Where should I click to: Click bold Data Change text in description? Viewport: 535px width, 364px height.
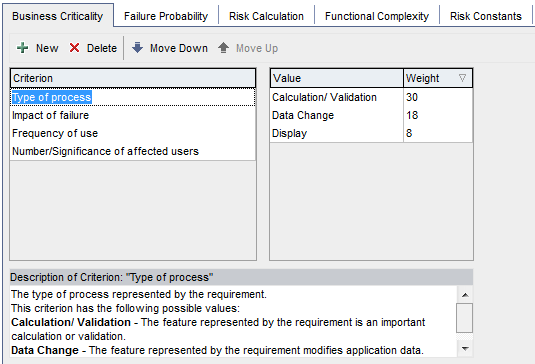(45, 350)
